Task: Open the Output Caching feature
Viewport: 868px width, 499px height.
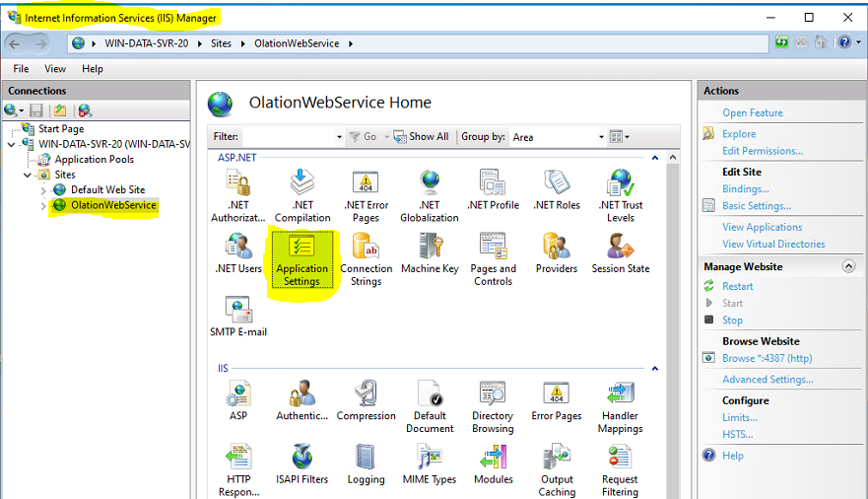Action: click(557, 469)
